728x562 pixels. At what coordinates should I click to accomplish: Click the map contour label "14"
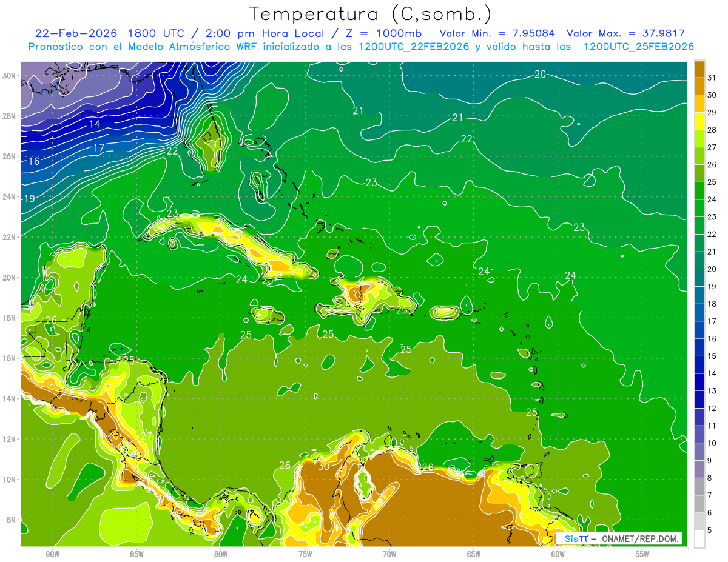coord(94,124)
